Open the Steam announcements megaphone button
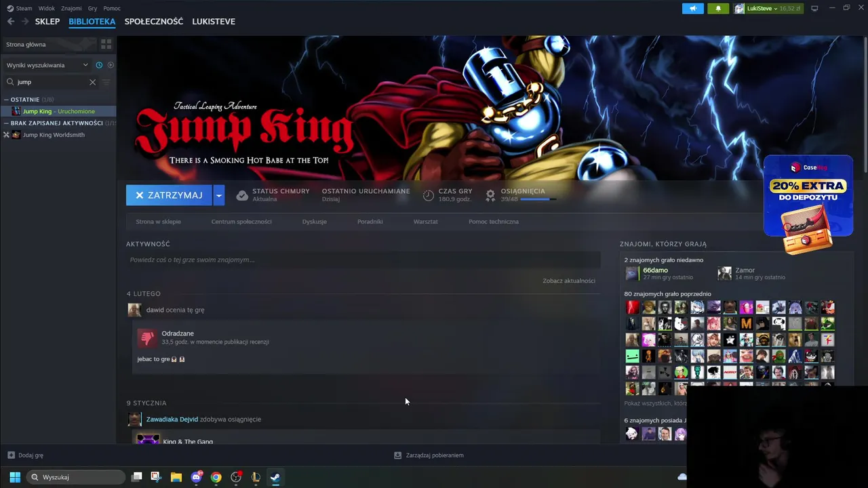Screen dimensions: 868x488 click(x=693, y=8)
